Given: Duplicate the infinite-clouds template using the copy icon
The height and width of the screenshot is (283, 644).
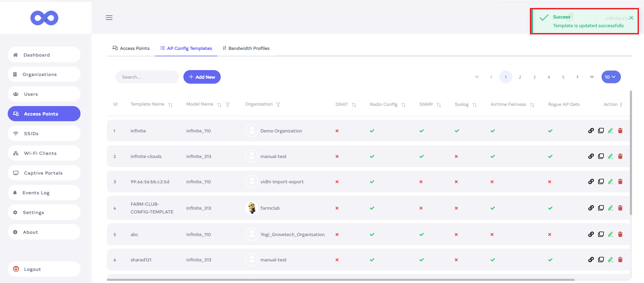Looking at the screenshot, I should pyautogui.click(x=601, y=156).
